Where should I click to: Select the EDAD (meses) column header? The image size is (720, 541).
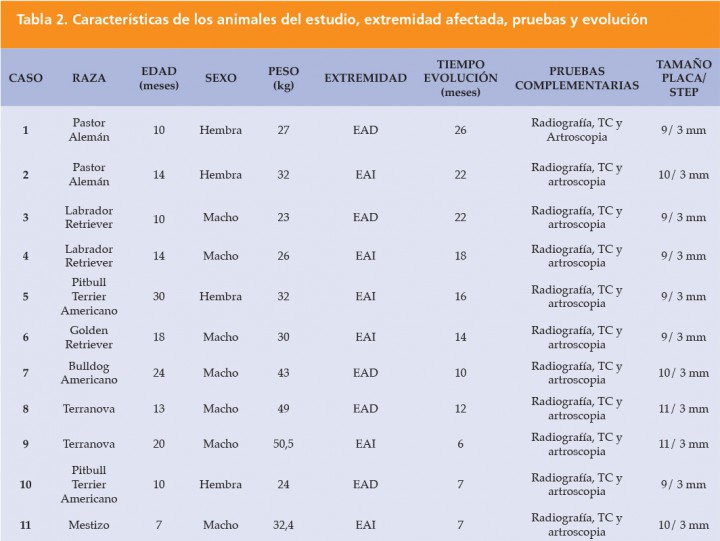pyautogui.click(x=159, y=78)
